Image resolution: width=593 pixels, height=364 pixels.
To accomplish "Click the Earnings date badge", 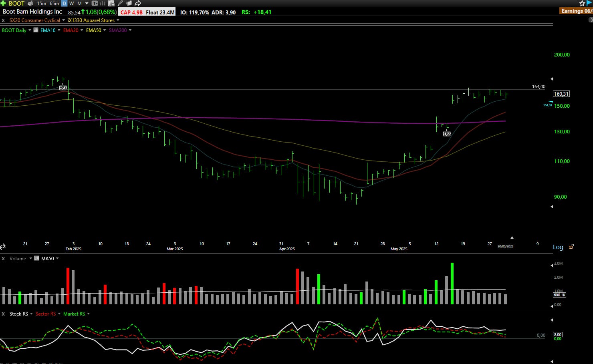I will [577, 11].
